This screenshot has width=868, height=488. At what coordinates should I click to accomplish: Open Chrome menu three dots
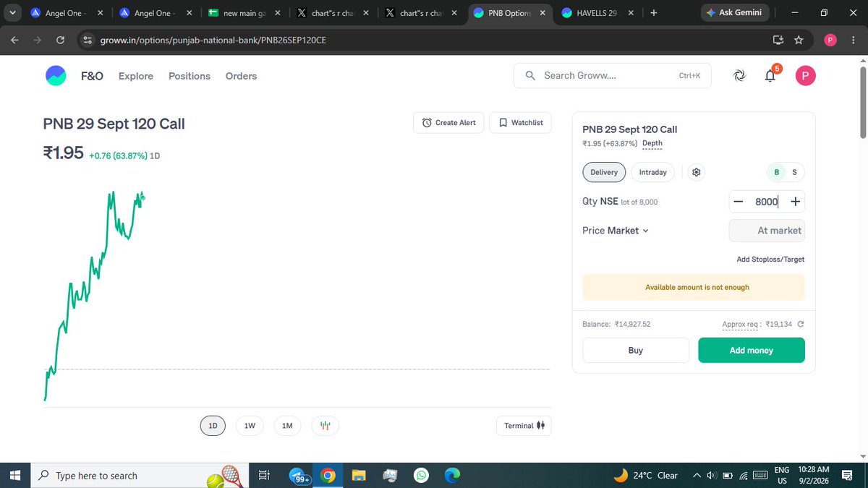pos(852,40)
